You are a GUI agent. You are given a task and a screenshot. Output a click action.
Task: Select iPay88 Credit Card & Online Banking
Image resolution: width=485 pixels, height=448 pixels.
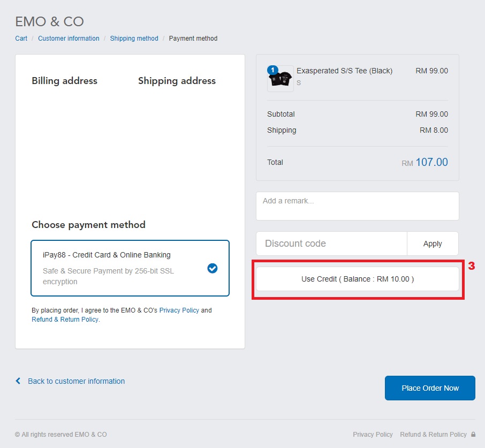(130, 268)
